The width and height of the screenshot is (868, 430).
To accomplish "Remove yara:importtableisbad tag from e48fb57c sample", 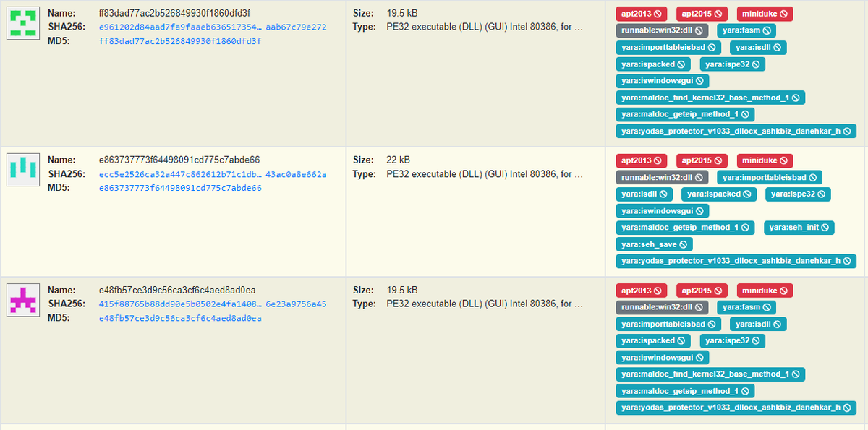I will [x=711, y=324].
